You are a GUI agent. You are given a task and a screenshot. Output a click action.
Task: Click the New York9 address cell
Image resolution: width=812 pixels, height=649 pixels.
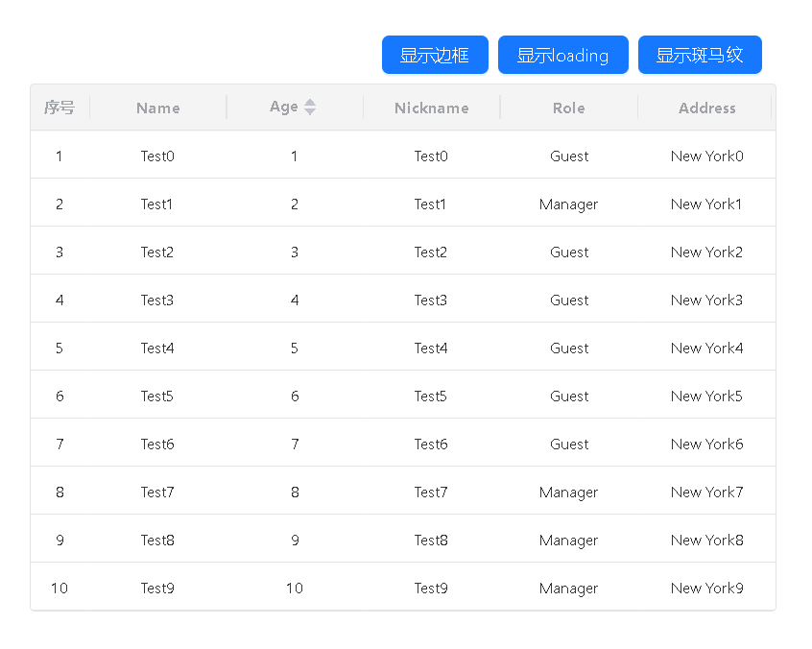tap(706, 588)
